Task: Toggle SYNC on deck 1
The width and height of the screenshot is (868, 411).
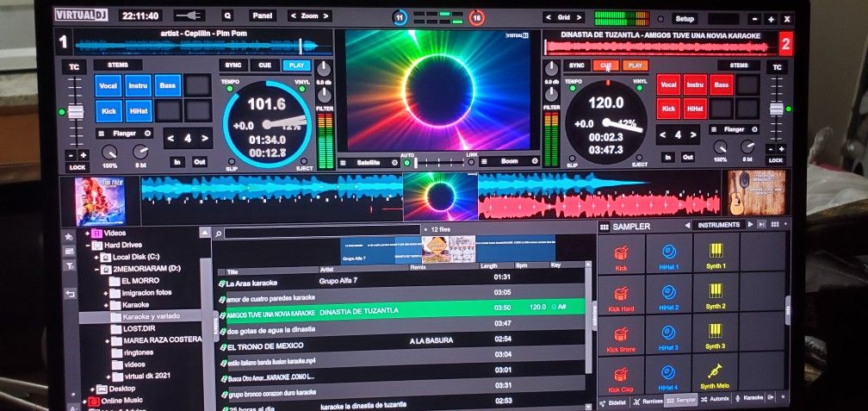Action: coord(233,65)
